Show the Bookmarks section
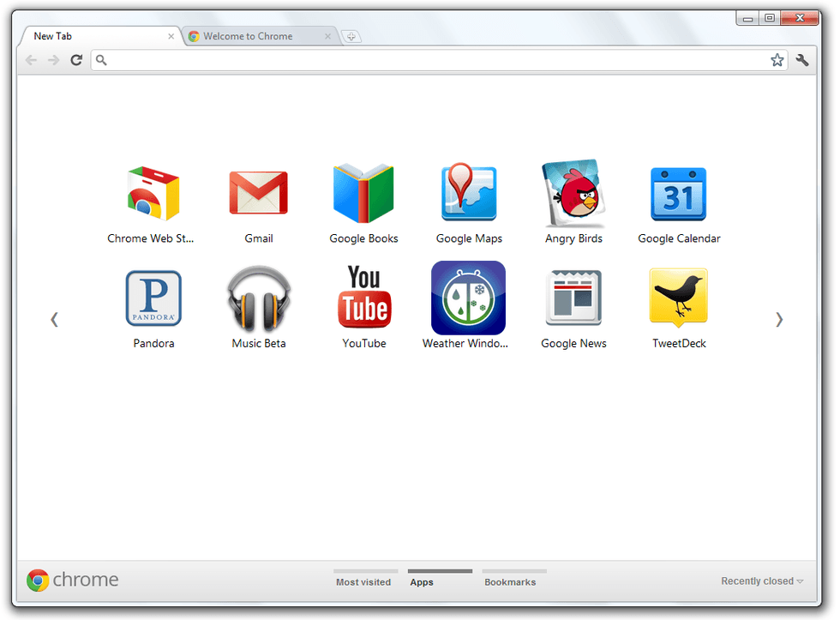Image resolution: width=840 pixels, height=620 pixels. pyautogui.click(x=510, y=581)
